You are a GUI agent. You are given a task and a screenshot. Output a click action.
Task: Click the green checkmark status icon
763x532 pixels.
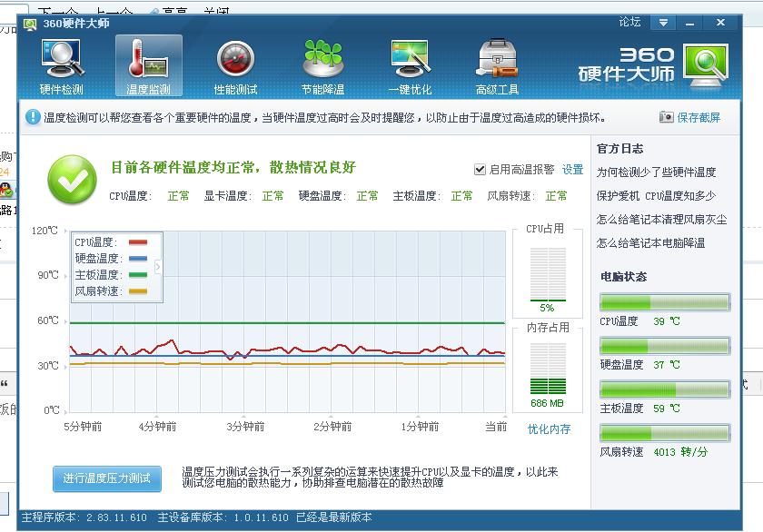[x=72, y=179]
